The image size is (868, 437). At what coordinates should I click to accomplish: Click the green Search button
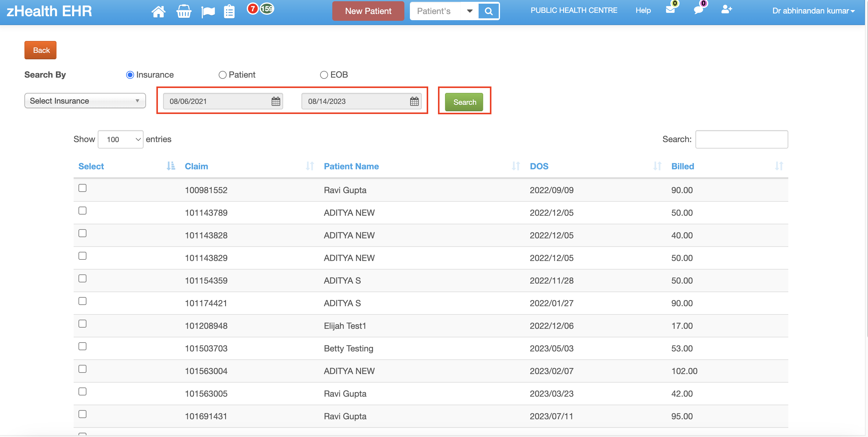(464, 102)
